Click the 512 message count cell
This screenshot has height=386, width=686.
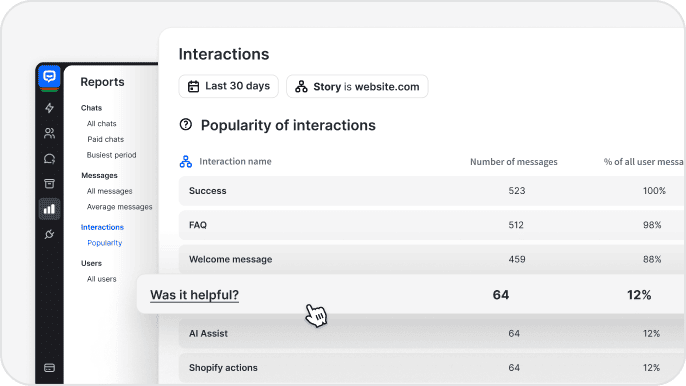pyautogui.click(x=516, y=225)
